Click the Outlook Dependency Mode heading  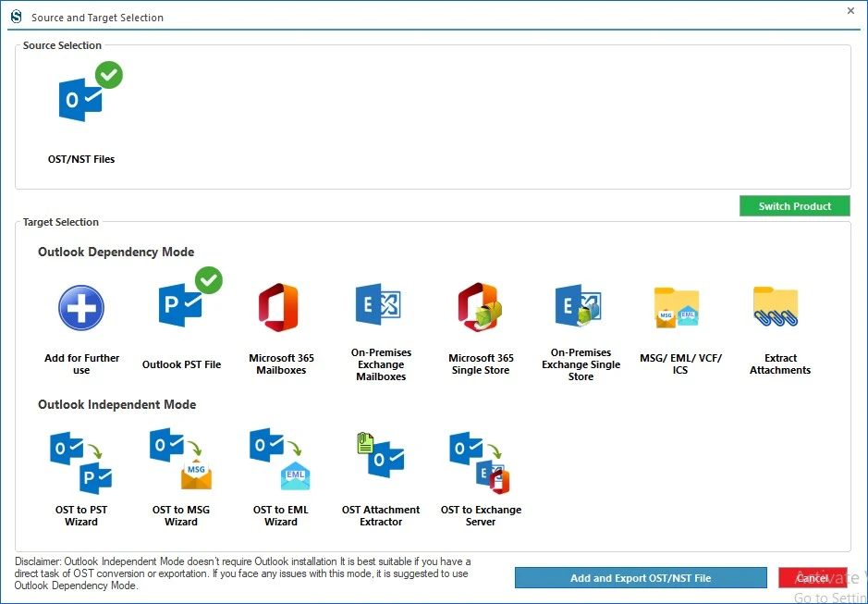[x=116, y=253]
